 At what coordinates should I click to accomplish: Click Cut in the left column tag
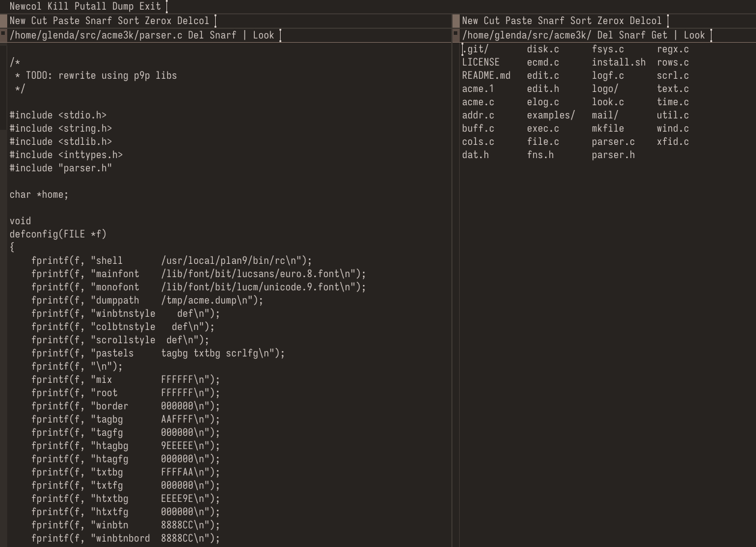click(39, 21)
